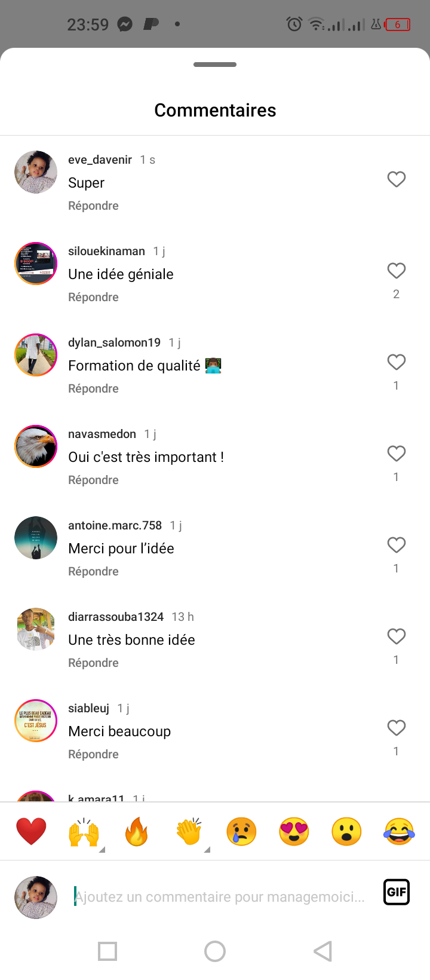Insert the fire emoji reaction
Screen dimensions: 430x980
[136, 831]
